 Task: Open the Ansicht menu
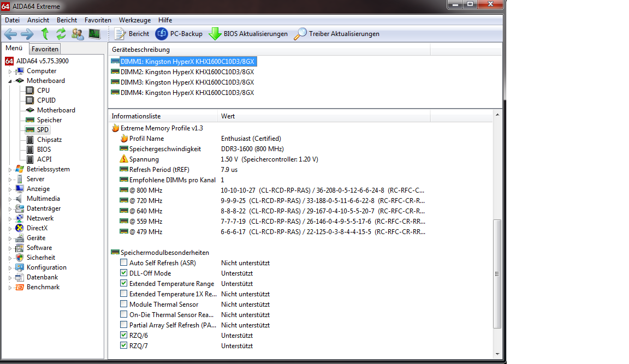tap(38, 20)
